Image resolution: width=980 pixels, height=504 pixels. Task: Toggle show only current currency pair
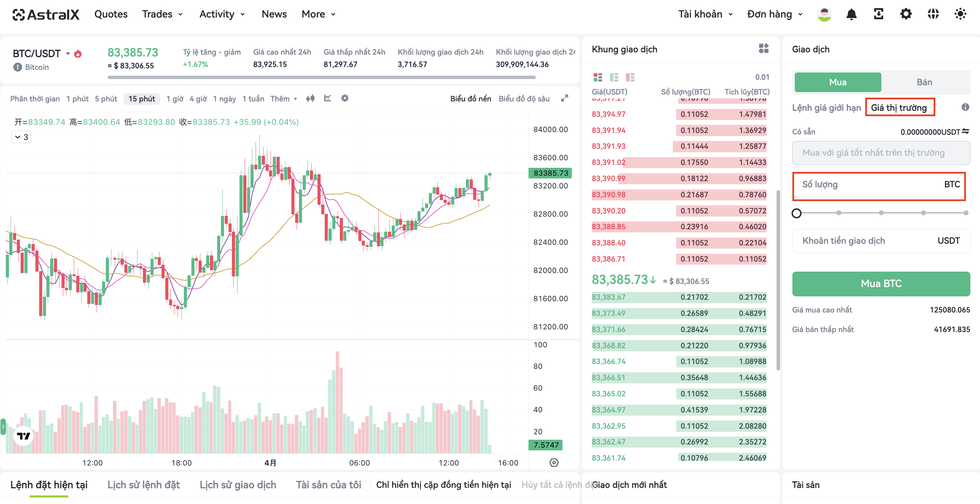tap(366, 485)
